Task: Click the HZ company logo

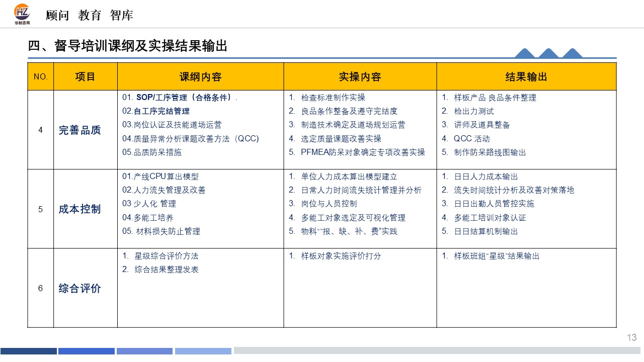Action: pyautogui.click(x=22, y=14)
